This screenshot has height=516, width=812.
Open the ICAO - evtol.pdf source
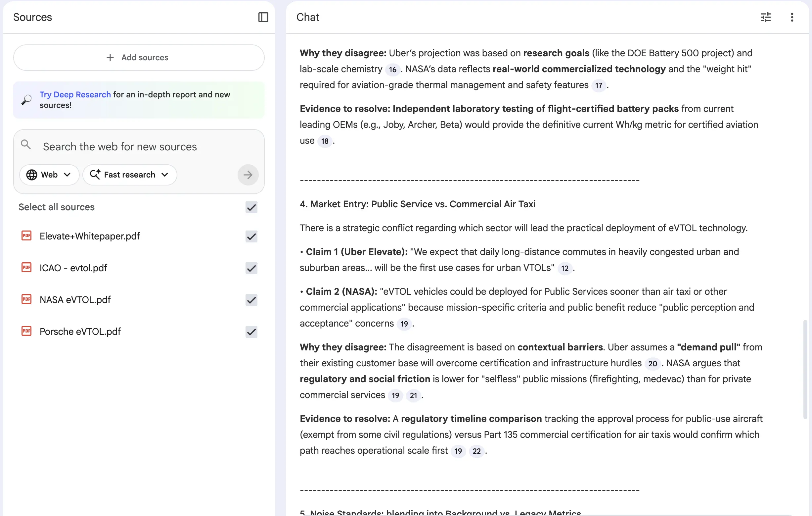coord(73,268)
